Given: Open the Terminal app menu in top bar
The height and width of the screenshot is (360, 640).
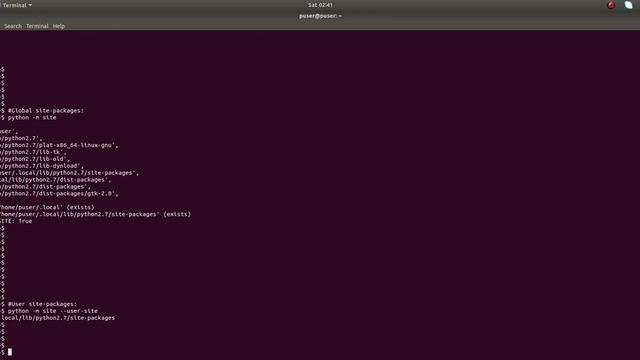Looking at the screenshot, I should 17,5.
